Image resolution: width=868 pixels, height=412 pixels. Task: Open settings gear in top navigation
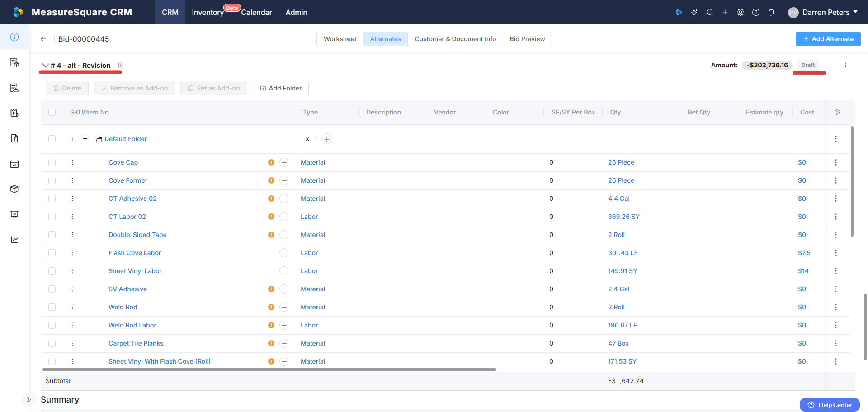[x=741, y=12]
